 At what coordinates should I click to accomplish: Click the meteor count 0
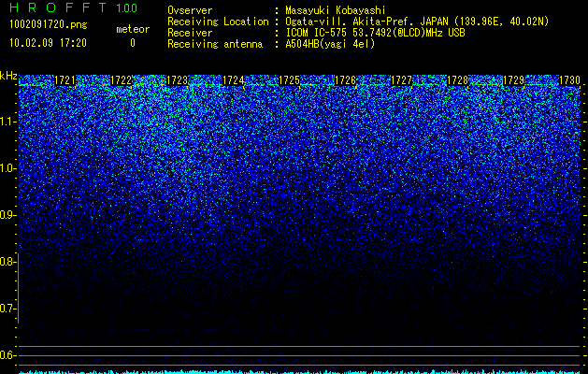click(133, 43)
